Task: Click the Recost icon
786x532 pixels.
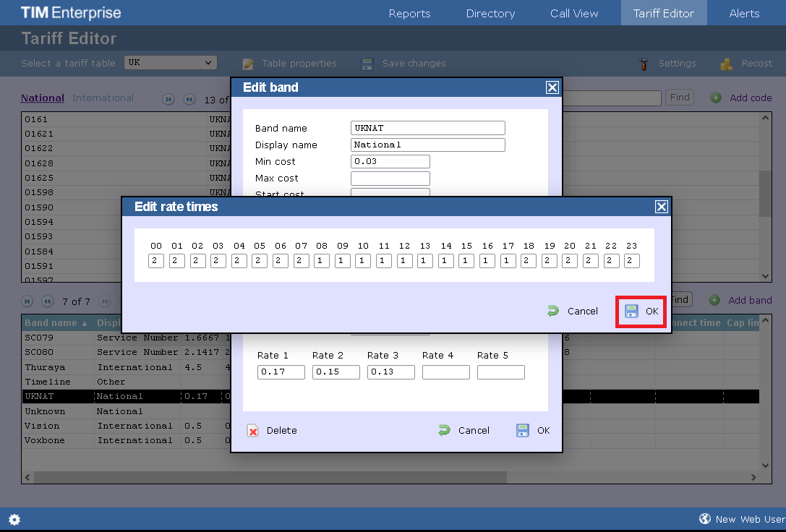Action: tap(727, 64)
